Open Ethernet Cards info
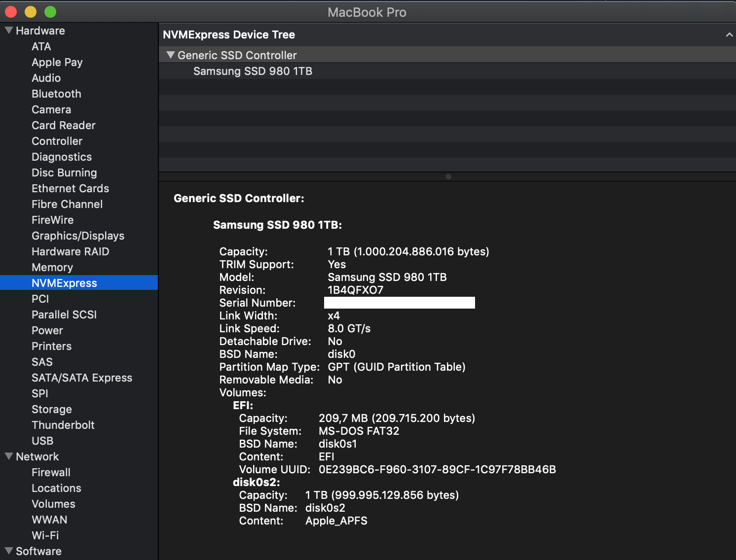This screenshot has width=736, height=560. click(71, 188)
